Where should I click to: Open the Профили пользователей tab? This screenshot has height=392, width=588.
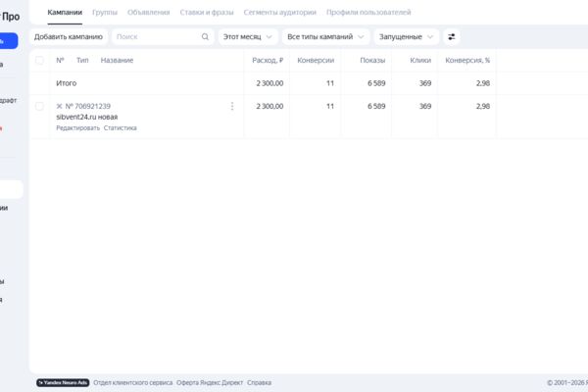pyautogui.click(x=368, y=13)
